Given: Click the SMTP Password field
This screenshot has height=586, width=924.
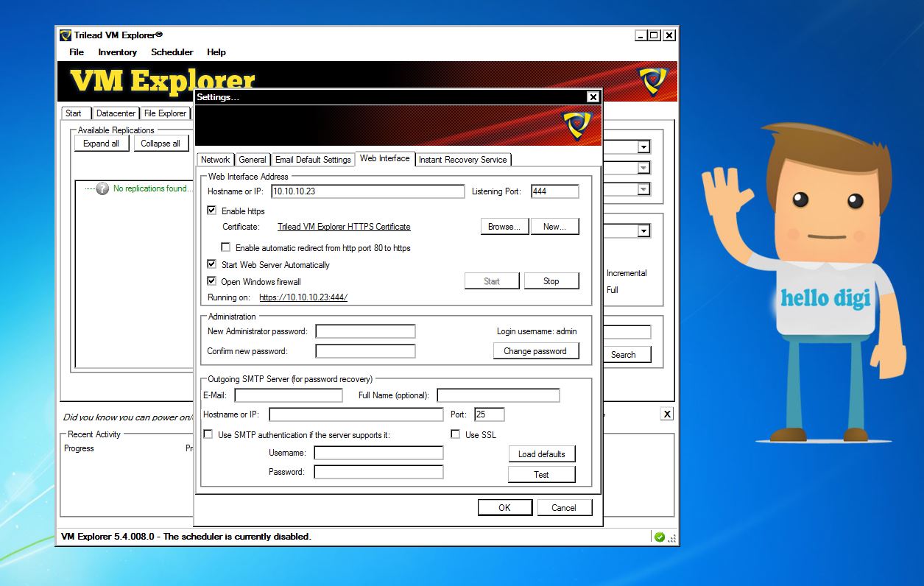Looking at the screenshot, I should pos(378,472).
